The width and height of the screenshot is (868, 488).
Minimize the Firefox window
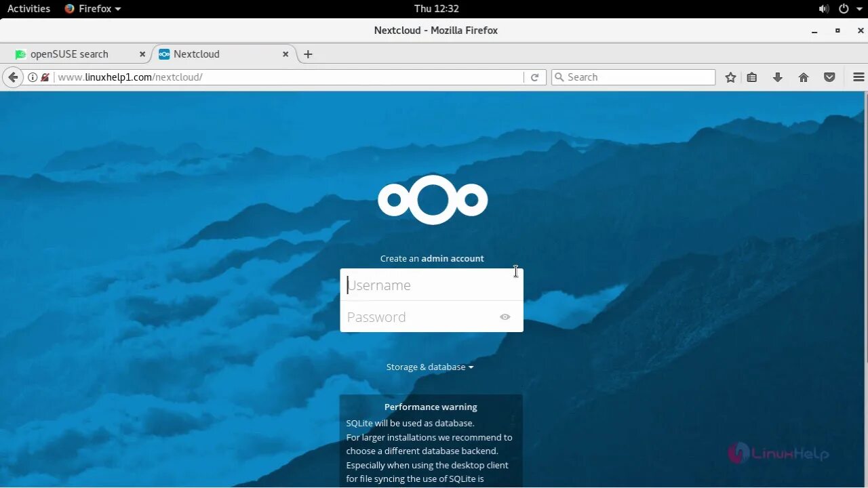814,31
